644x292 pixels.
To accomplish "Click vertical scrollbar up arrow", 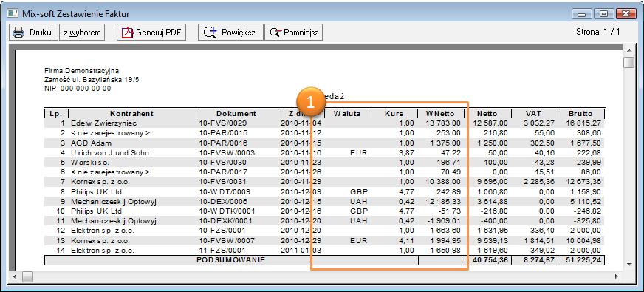I will (628, 50).
